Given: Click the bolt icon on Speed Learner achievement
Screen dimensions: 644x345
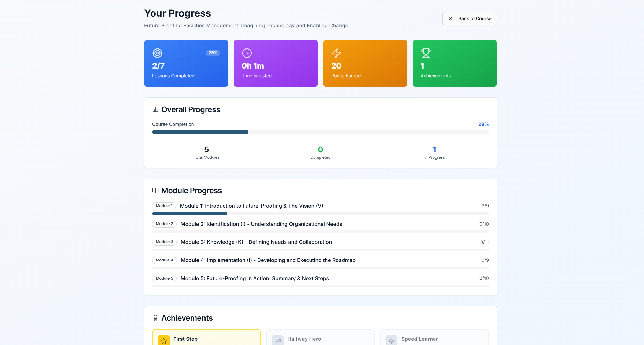Looking at the screenshot, I should (x=392, y=340).
